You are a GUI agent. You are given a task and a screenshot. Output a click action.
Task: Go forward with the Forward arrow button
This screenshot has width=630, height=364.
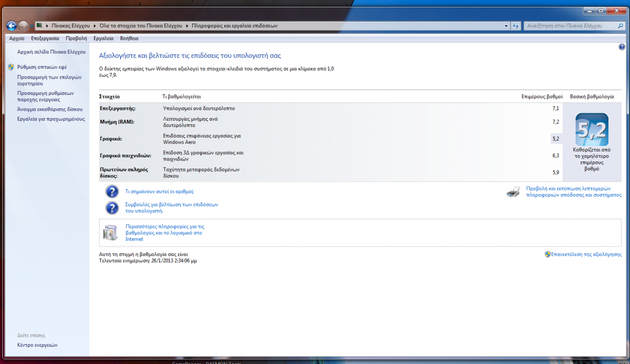click(x=24, y=25)
